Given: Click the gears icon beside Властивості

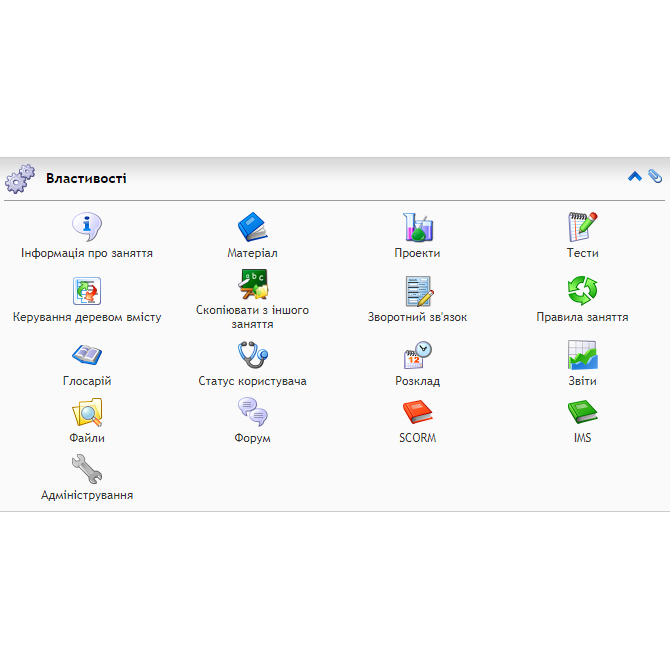Looking at the screenshot, I should [20, 178].
